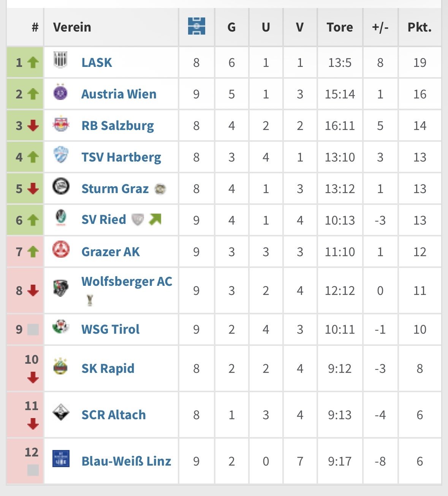Click the Verein column header
The width and height of the screenshot is (448, 496).
click(x=72, y=27)
